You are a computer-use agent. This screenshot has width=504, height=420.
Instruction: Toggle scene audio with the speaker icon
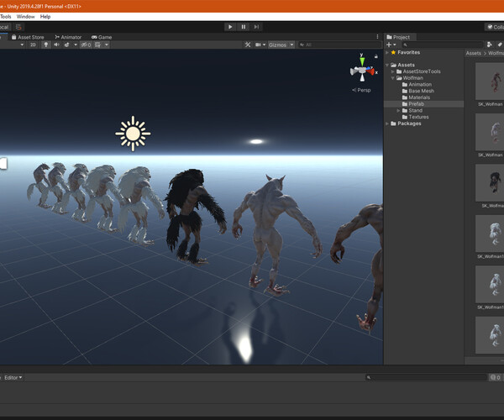[56, 45]
